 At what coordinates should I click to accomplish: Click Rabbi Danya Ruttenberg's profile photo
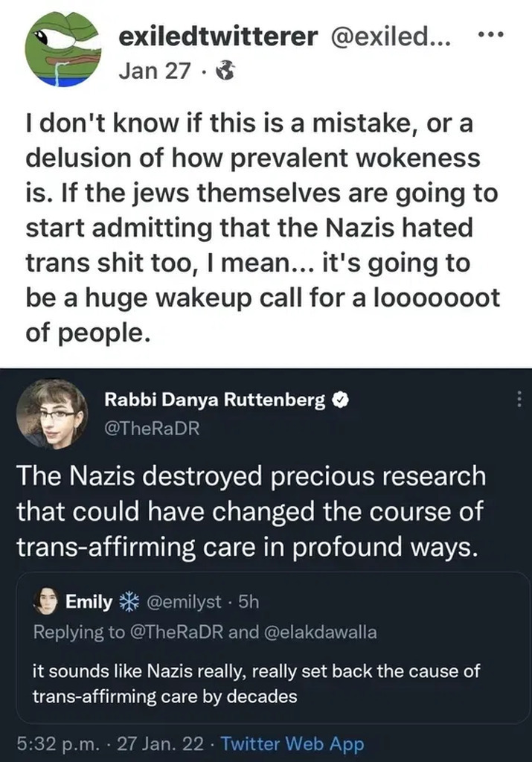point(52,414)
